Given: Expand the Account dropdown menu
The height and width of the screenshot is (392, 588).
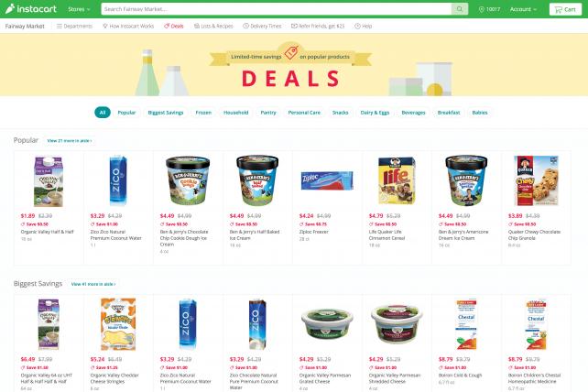Looking at the screenshot, I should pyautogui.click(x=523, y=9).
